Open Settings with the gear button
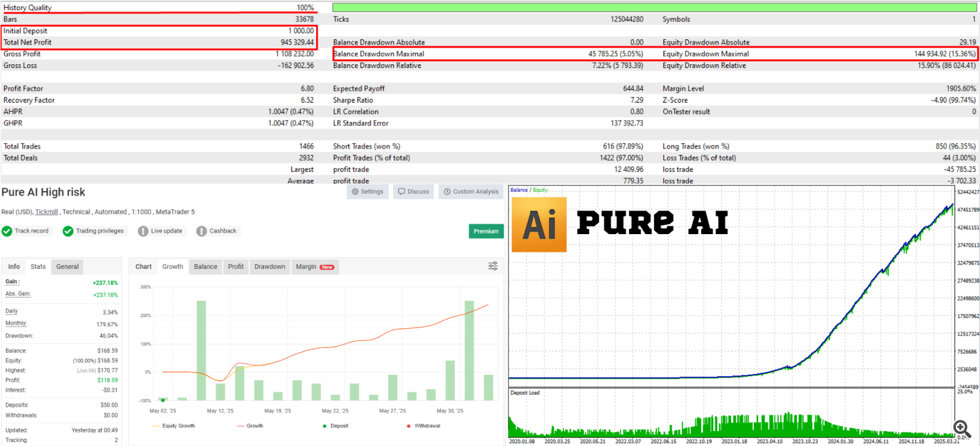Viewport: 980px width, 446px height. [x=367, y=192]
